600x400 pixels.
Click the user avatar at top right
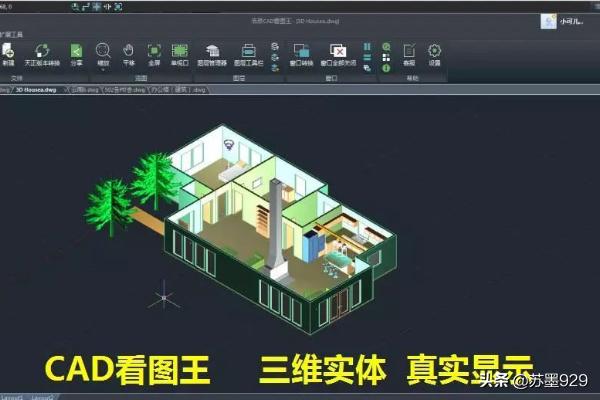pos(548,21)
